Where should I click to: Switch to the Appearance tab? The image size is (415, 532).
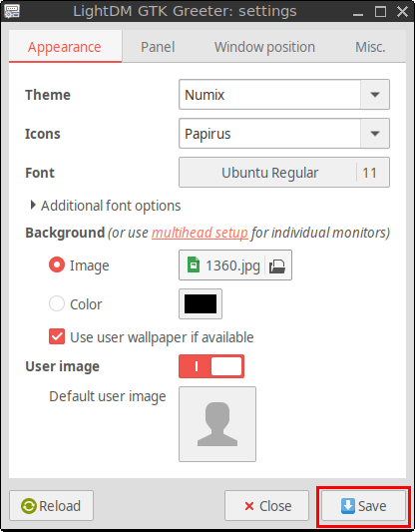(65, 47)
